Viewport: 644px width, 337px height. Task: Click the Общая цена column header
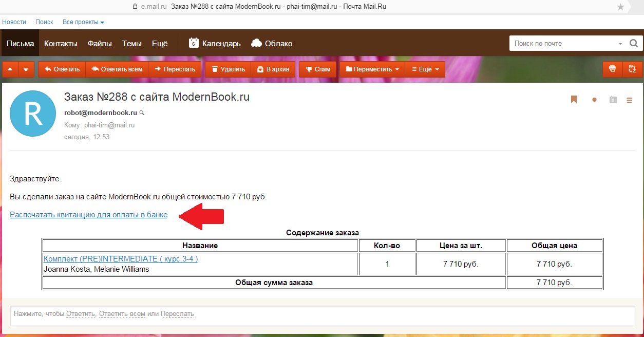click(555, 246)
